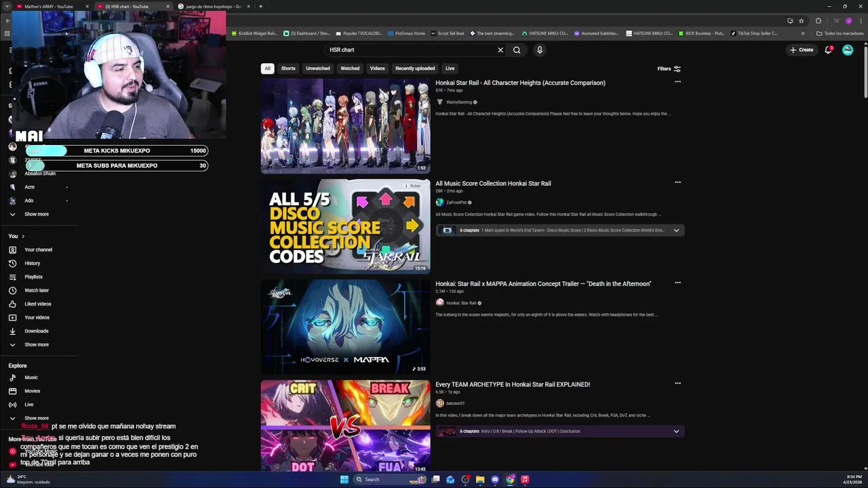Open Music under Explore

pos(31,378)
